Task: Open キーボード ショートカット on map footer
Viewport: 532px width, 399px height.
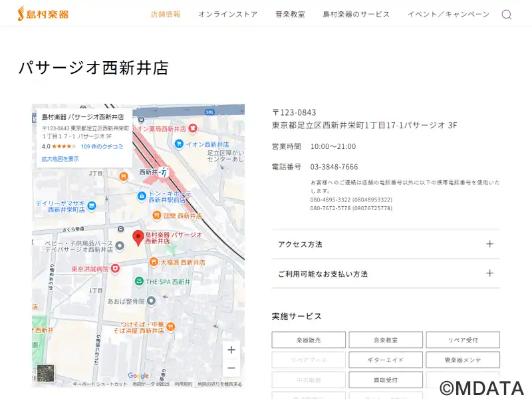Action: (100, 384)
